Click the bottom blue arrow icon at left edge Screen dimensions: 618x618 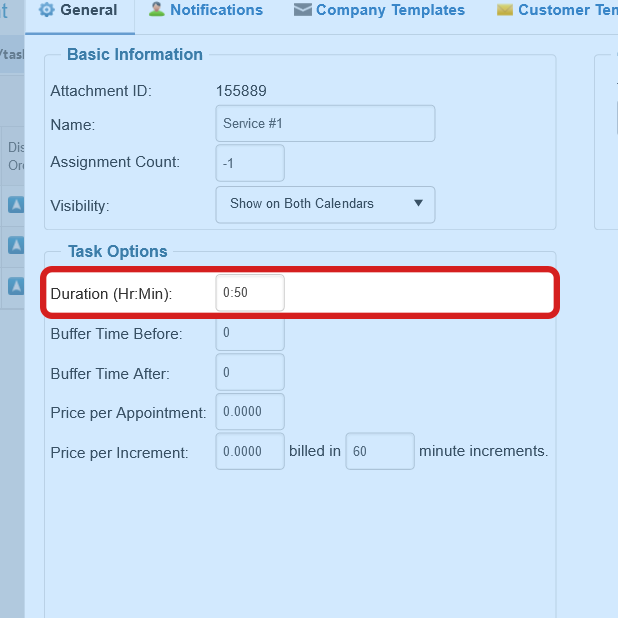point(16,286)
